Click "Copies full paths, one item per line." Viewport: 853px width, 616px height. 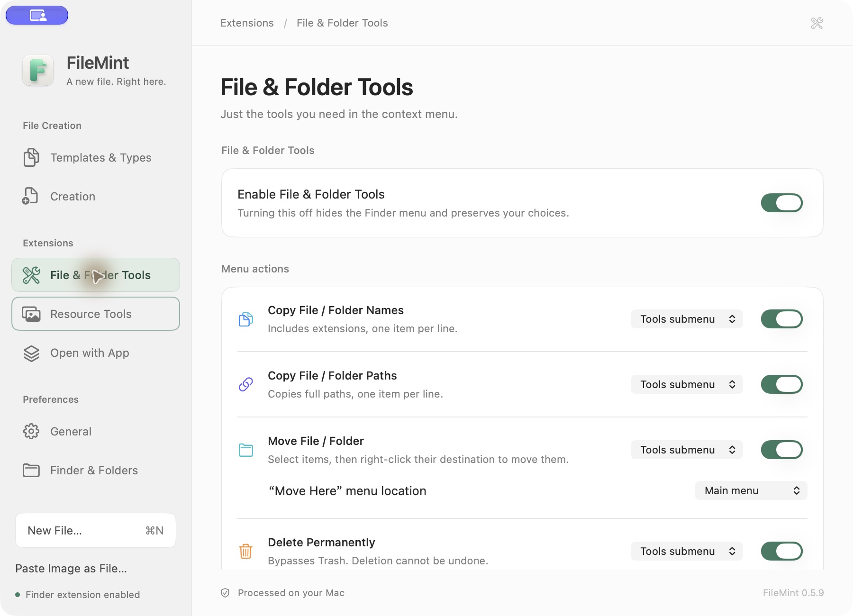point(355,394)
